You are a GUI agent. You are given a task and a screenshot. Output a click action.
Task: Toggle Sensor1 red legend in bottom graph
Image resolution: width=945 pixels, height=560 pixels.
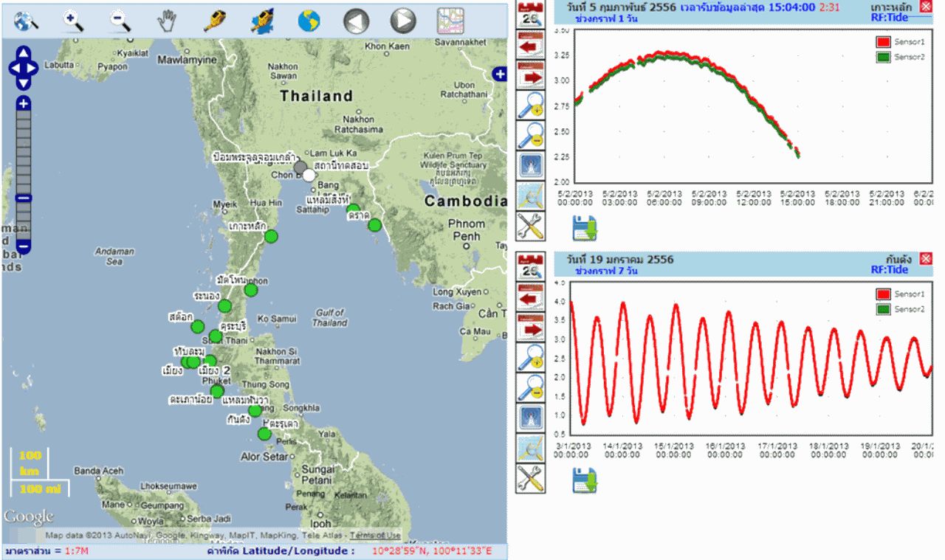882,294
